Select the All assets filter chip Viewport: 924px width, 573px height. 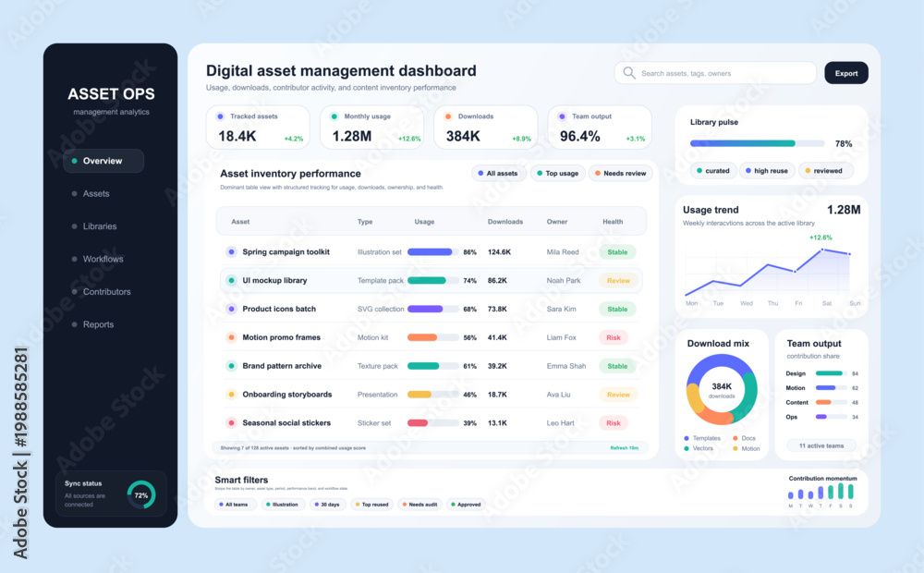pos(499,174)
